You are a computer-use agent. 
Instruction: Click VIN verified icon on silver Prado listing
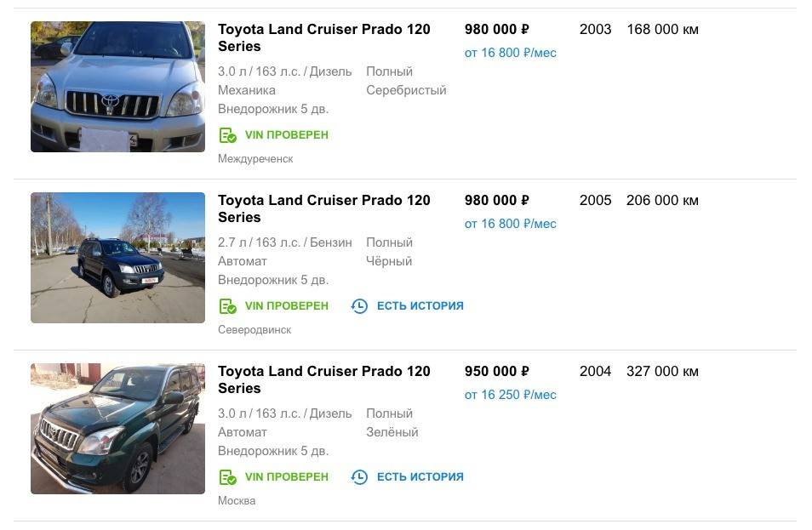[227, 135]
